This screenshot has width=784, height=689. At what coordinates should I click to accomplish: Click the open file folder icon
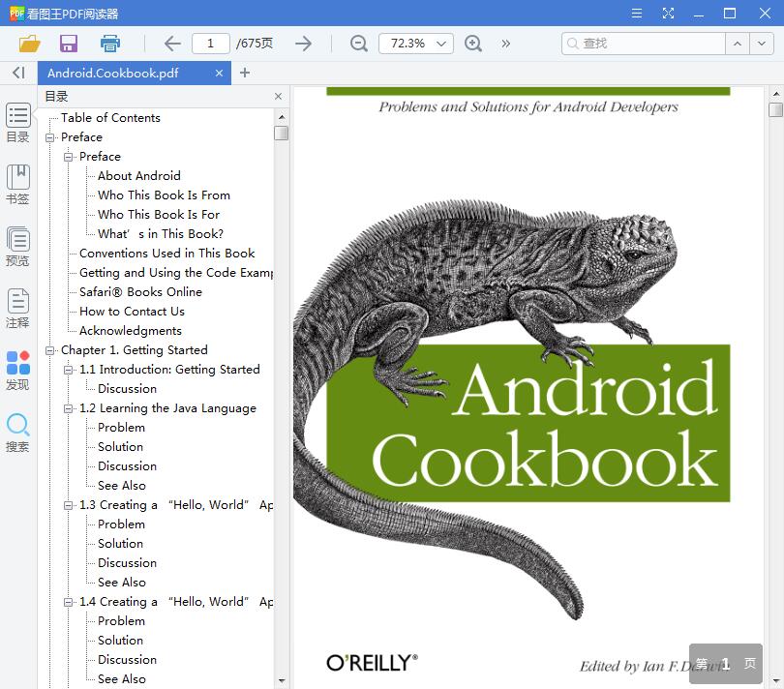(x=29, y=44)
